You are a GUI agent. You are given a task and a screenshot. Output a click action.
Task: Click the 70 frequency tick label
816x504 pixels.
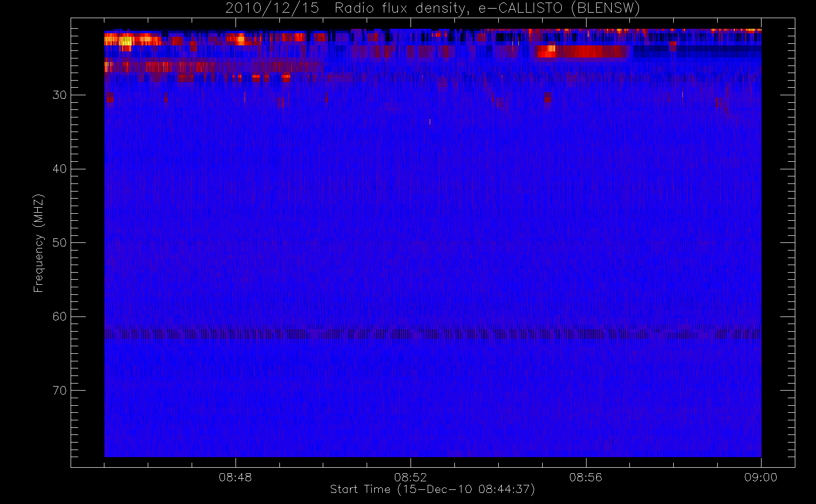coord(60,391)
